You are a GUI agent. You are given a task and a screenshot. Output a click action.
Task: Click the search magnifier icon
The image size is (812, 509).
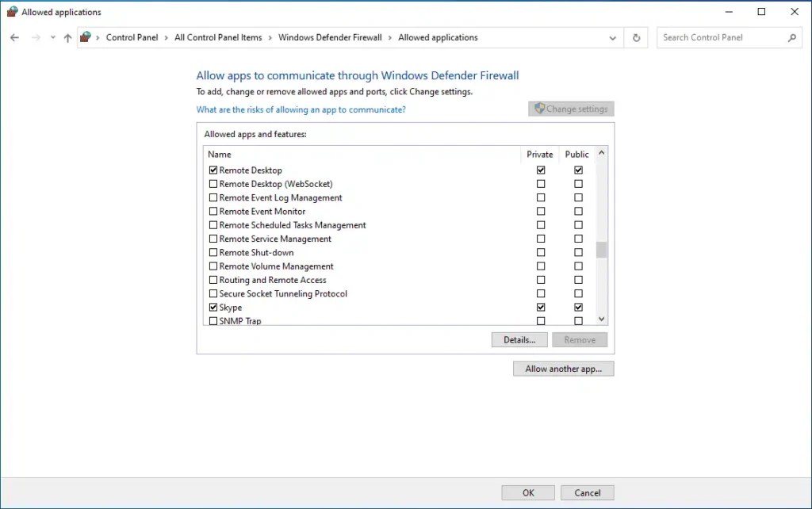click(x=793, y=37)
